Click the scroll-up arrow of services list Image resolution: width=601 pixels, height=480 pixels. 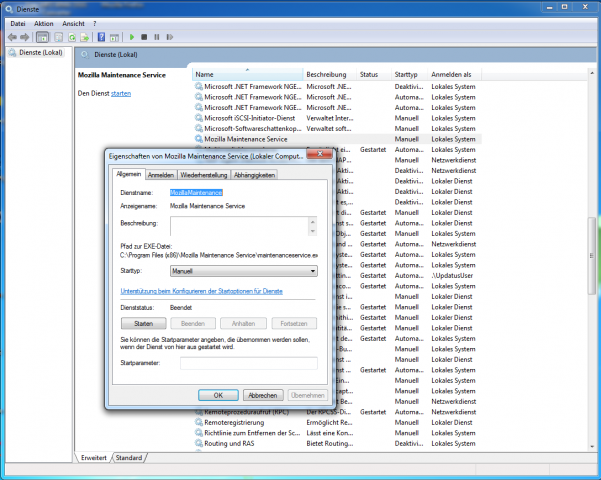(x=592, y=73)
